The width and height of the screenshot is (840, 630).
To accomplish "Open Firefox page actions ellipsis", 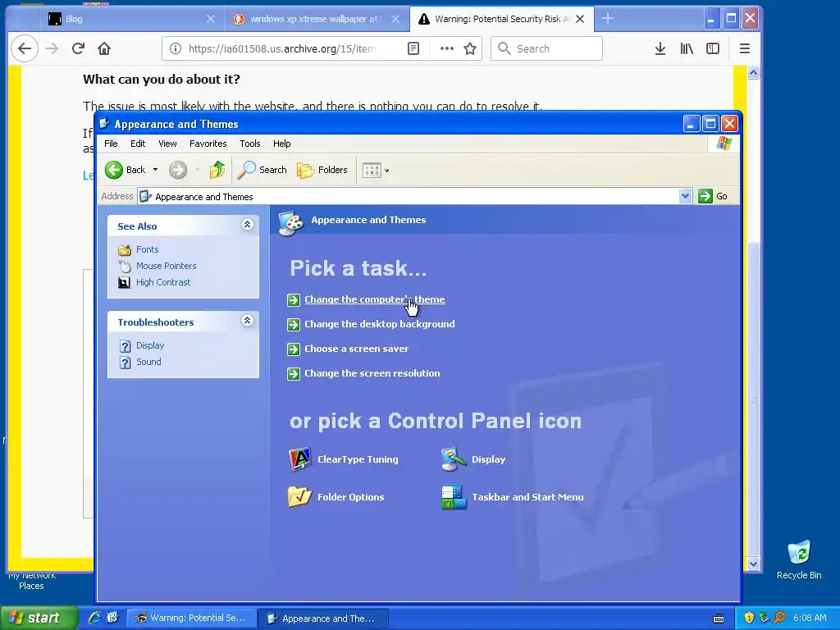I will click(447, 48).
